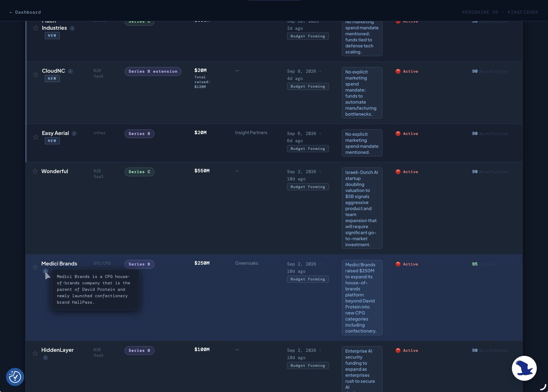Click Total raised: $128M text
The width and height of the screenshot is (548, 392).
[202, 82]
